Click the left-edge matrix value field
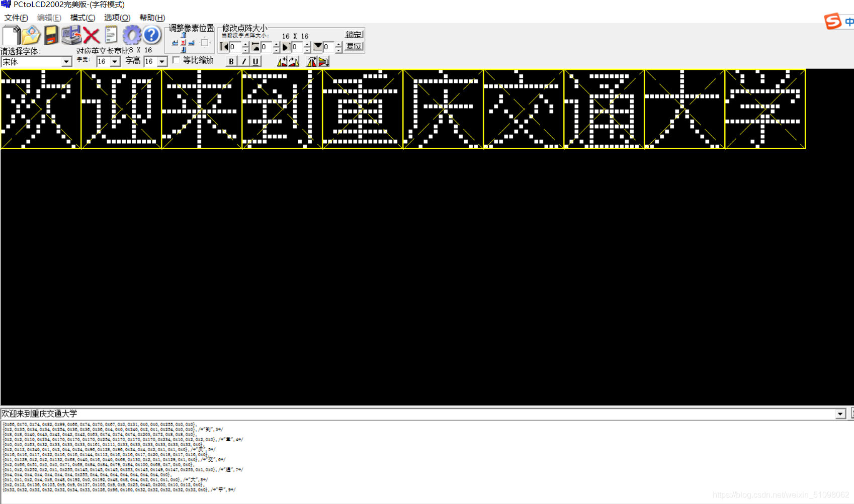Screen dimensions: 854x504 235,47
